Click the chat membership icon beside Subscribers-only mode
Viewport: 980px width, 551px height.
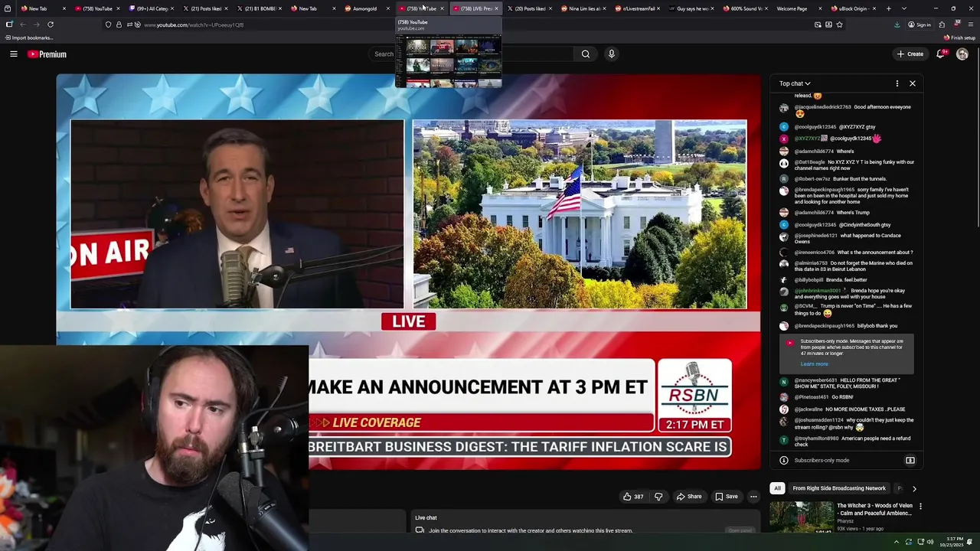click(910, 461)
